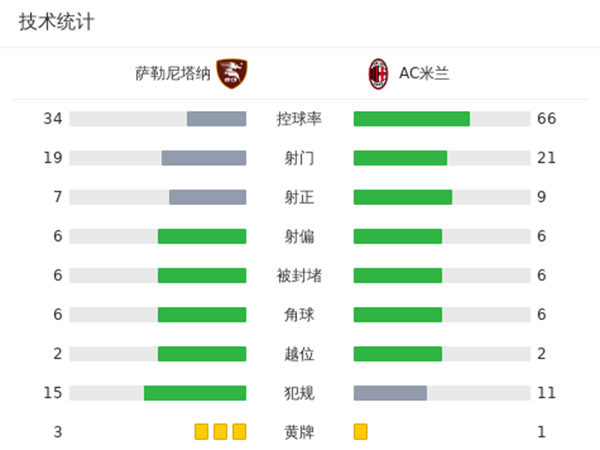
Task: Click the 越位 offside label
Action: (x=299, y=353)
